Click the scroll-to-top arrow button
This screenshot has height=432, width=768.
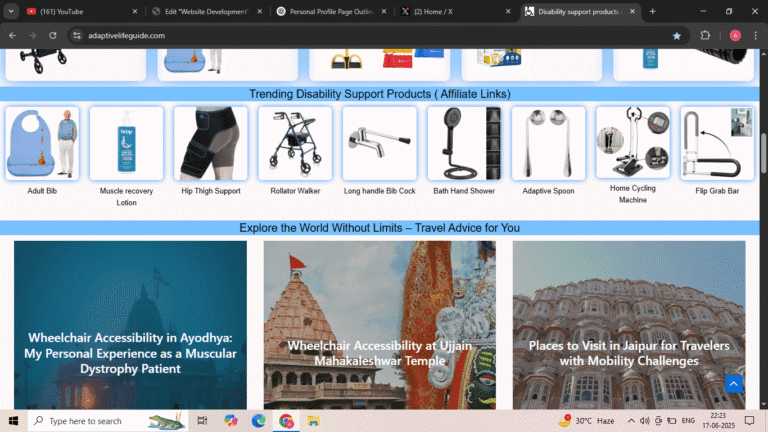pyautogui.click(x=733, y=384)
